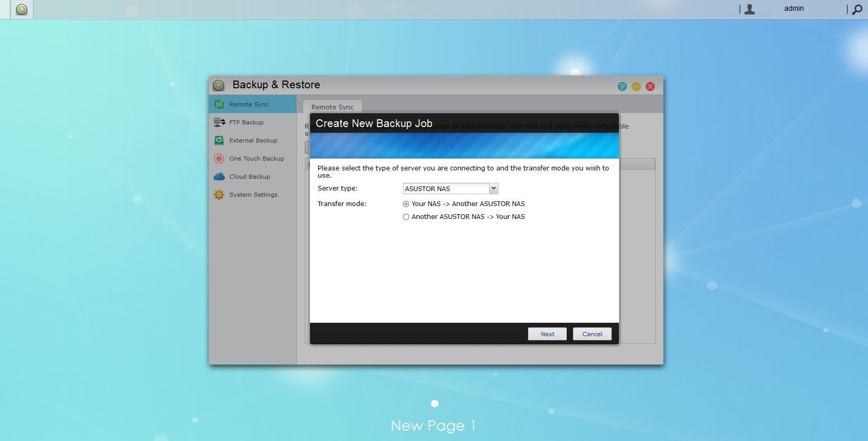Click the New Page 1 desktop indicator dot
The height and width of the screenshot is (441, 868).
435,403
